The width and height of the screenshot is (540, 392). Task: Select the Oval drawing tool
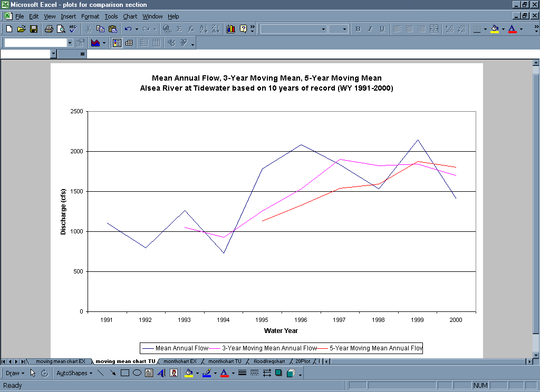137,373
